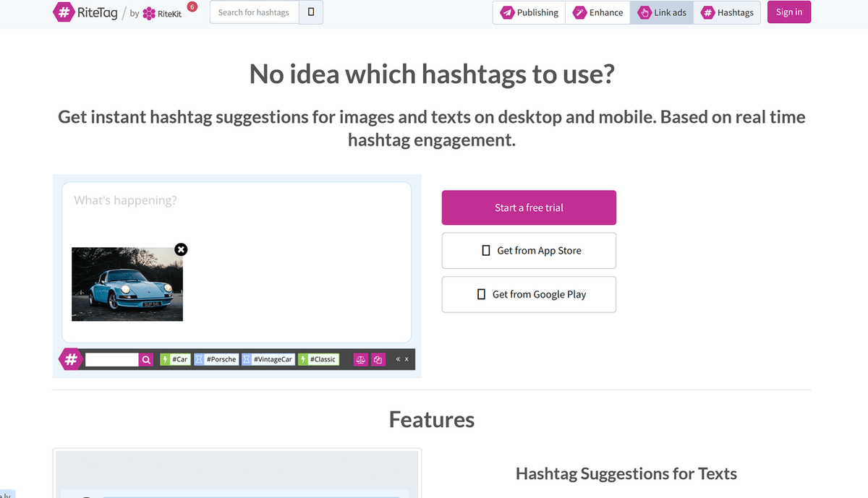This screenshot has width=868, height=498.
Task: Click the compare scales icon
Action: coord(360,359)
